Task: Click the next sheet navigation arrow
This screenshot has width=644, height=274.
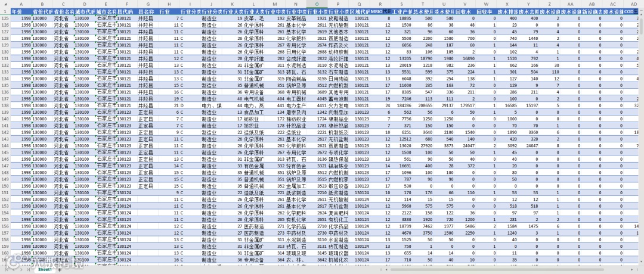Action: click(x=22, y=270)
